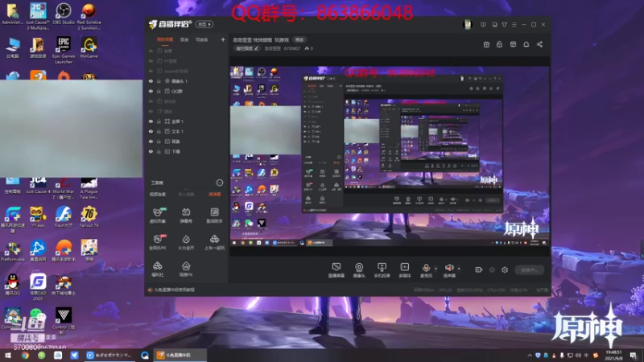
Task: Toggle visibility of 摄像头 1 source
Action: click(151, 81)
